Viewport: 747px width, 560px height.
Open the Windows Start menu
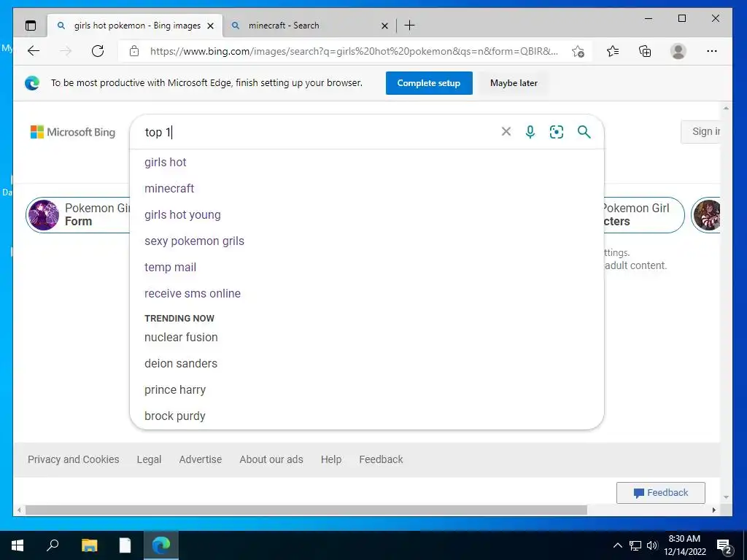(18, 545)
